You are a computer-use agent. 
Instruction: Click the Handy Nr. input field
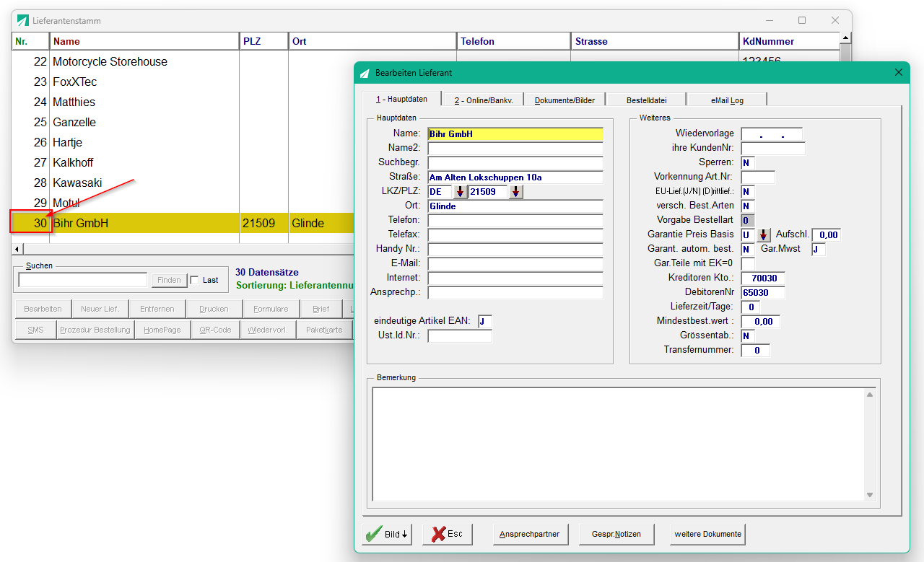click(515, 250)
